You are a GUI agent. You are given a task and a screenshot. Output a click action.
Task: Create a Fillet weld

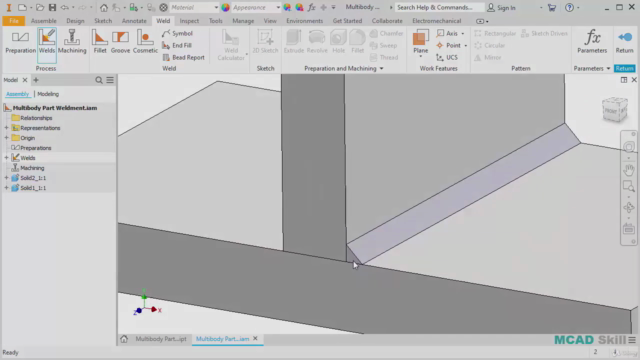coord(100,42)
